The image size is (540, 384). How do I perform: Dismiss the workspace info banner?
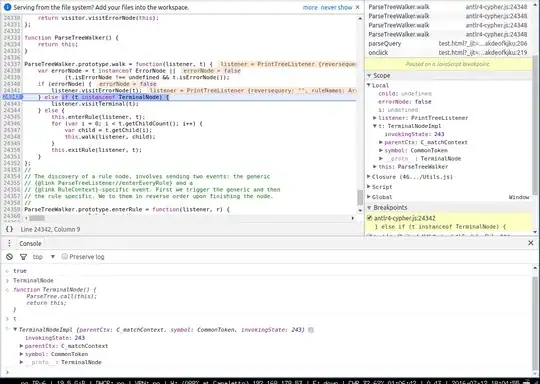pyautogui.click(x=357, y=7)
